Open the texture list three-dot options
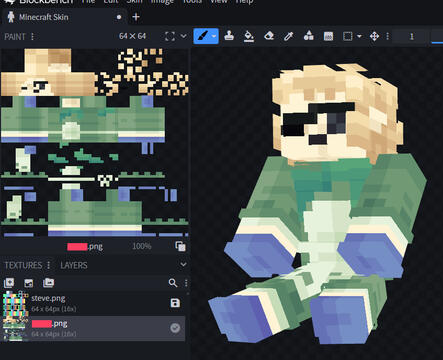 coord(186,283)
